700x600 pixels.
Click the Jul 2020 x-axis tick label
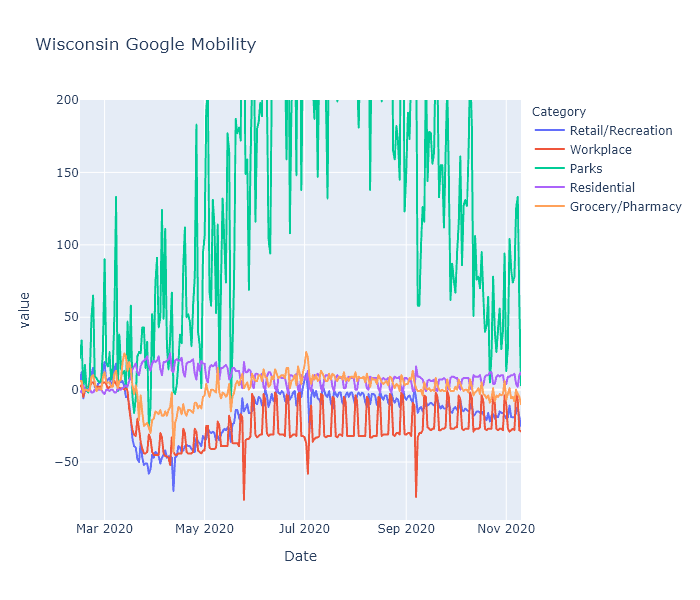[304, 529]
